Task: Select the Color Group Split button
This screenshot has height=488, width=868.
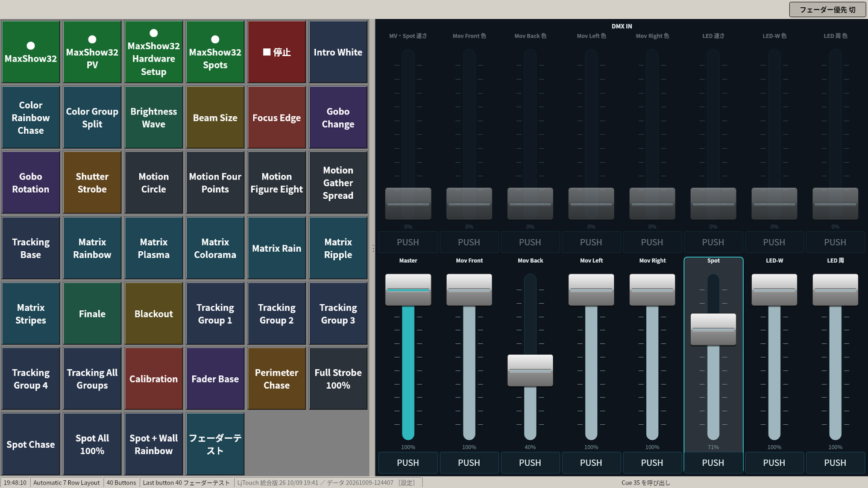Action: coord(92,117)
